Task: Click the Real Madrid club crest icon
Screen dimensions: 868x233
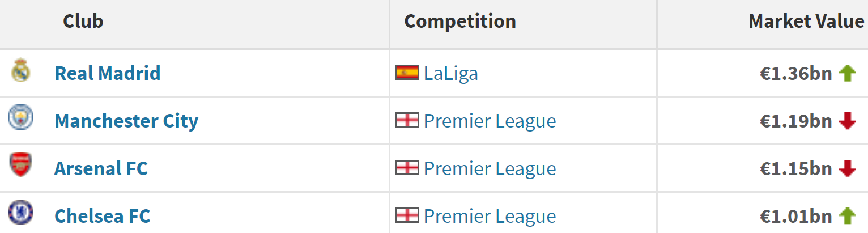Action: [x=21, y=70]
